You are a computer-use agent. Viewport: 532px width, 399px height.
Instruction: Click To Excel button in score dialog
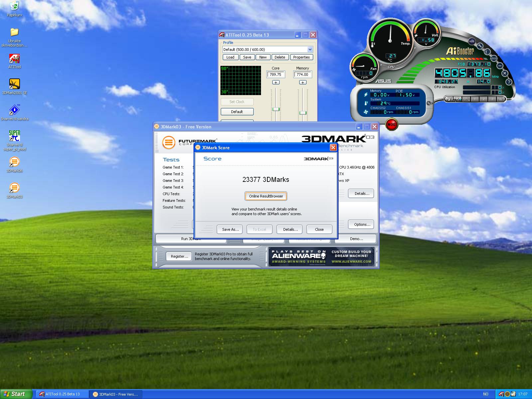click(259, 229)
